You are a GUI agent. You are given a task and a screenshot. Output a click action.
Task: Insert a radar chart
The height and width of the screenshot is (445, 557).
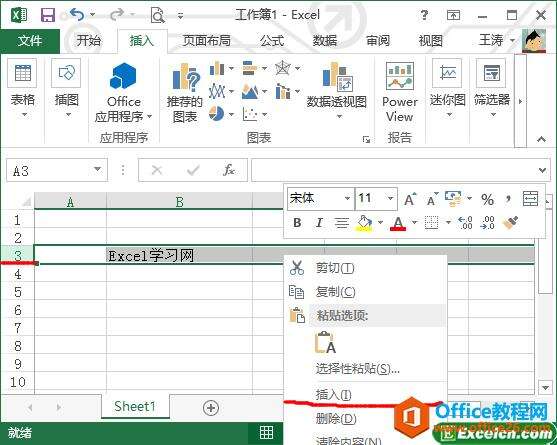[x=283, y=68]
